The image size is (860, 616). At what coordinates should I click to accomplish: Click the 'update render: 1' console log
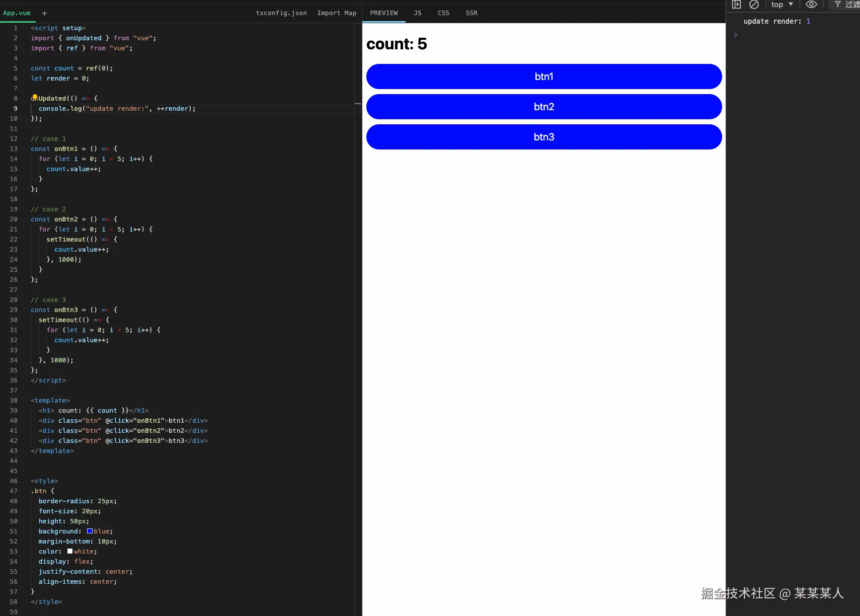[x=777, y=21]
